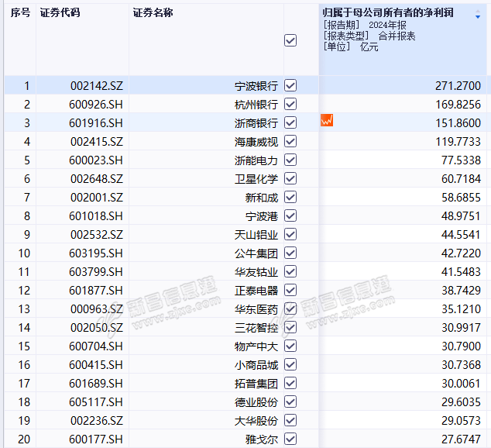Click the orange chart icon in 浙商银行 row
Image resolution: width=491 pixels, height=448 pixels.
[x=327, y=120]
